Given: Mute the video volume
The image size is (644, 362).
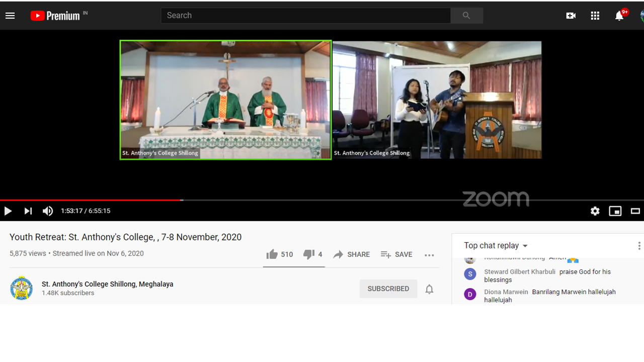Looking at the screenshot, I should (x=48, y=211).
